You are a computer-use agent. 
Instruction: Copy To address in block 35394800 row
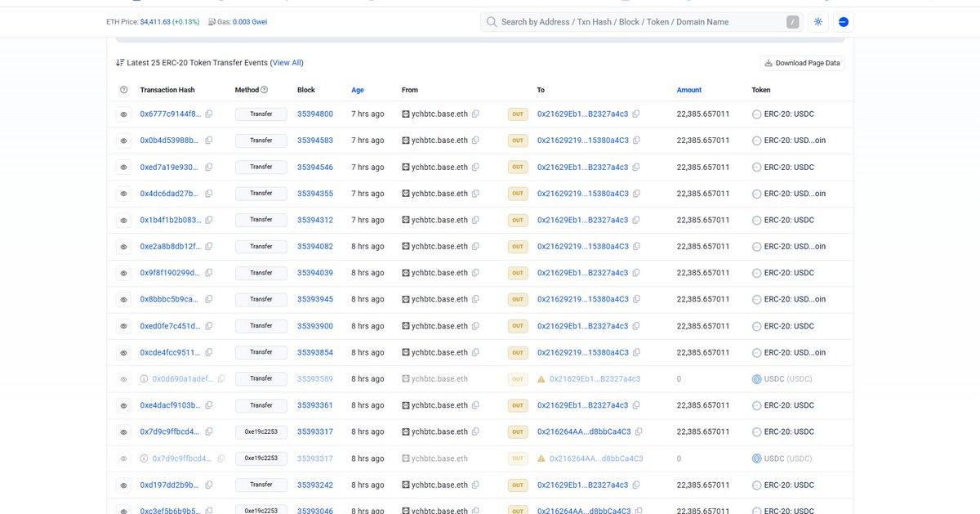(x=636, y=114)
